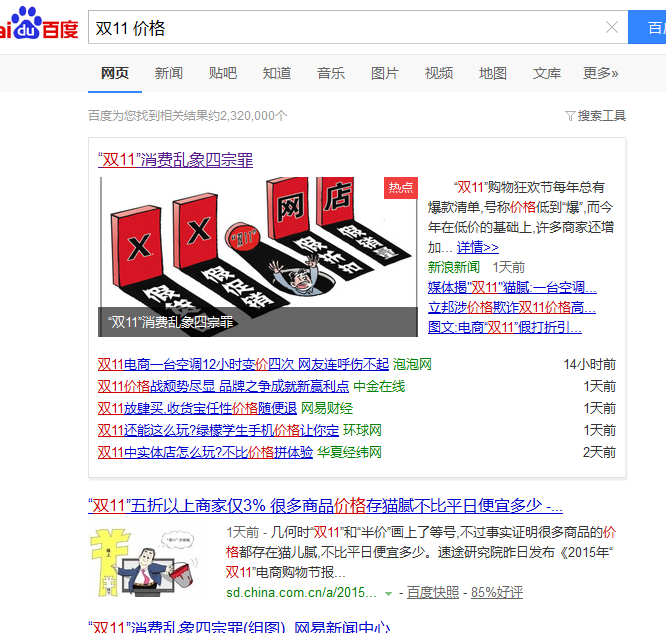
Task: Click the result count text 约2,320,000个
Action: (x=247, y=116)
